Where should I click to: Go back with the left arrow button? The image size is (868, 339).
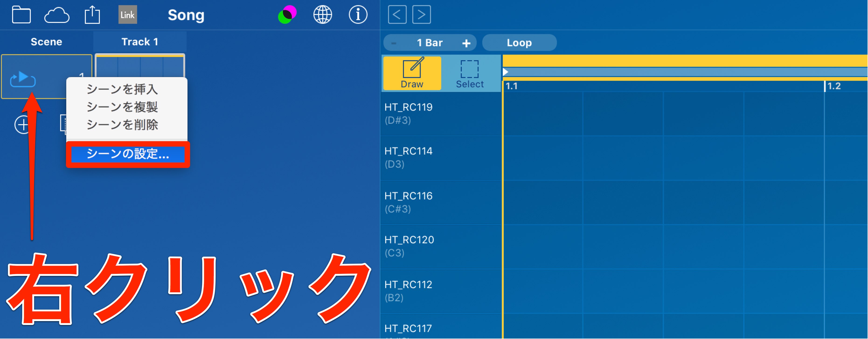pyautogui.click(x=397, y=14)
